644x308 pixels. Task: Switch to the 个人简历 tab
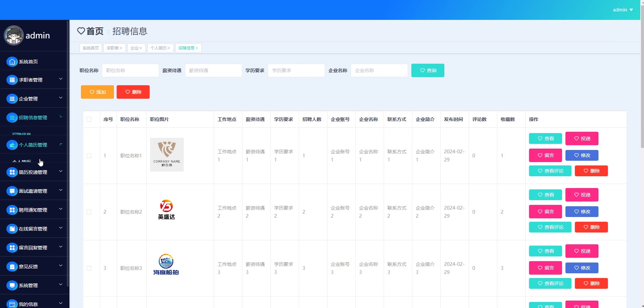[158, 48]
